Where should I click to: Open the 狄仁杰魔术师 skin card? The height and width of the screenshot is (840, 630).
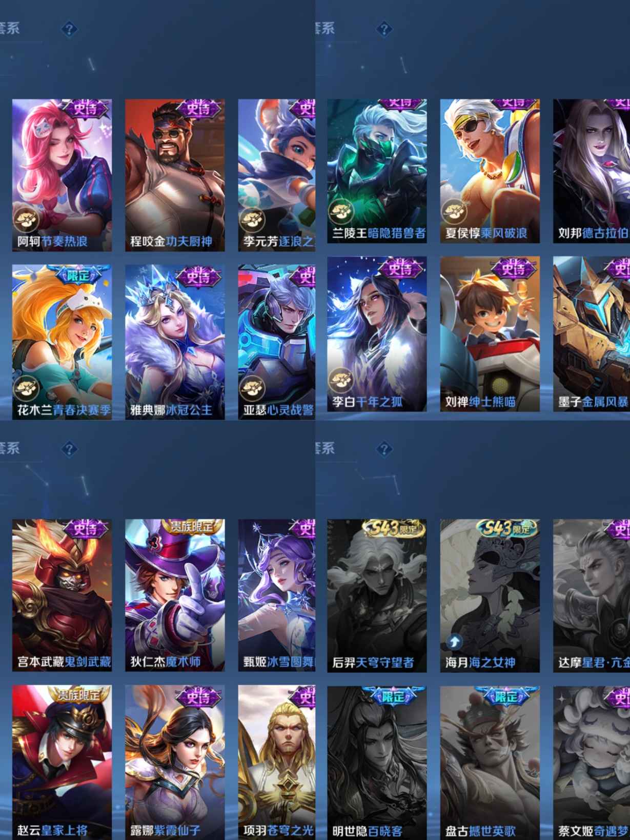coord(175,595)
